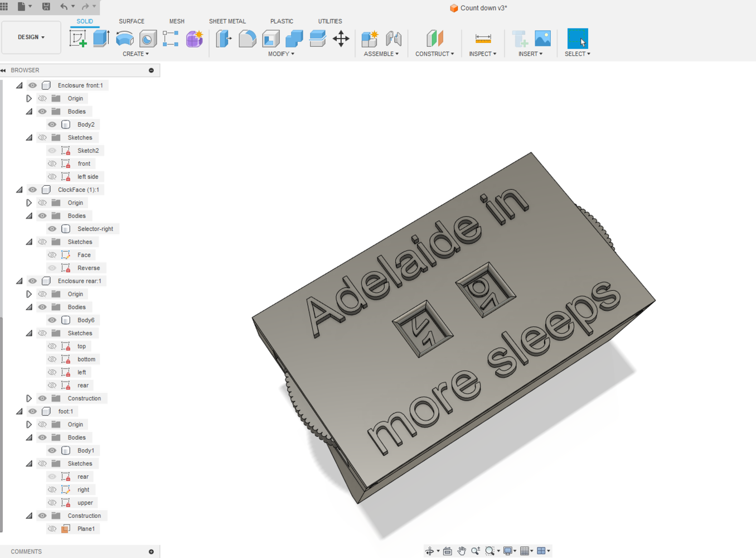The height and width of the screenshot is (558, 756).
Task: Open the CONSTRUCT menu label
Action: click(x=434, y=54)
